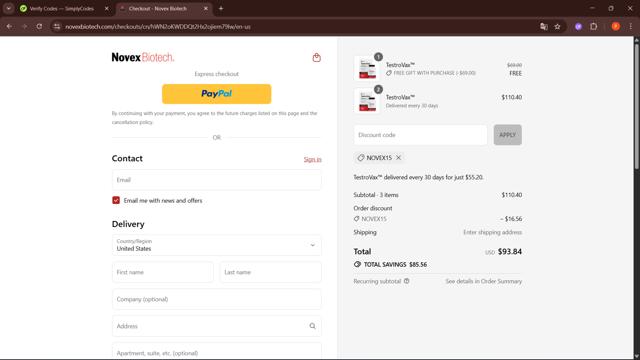
Task: Open the extensions puzzle icon
Action: click(x=593, y=27)
